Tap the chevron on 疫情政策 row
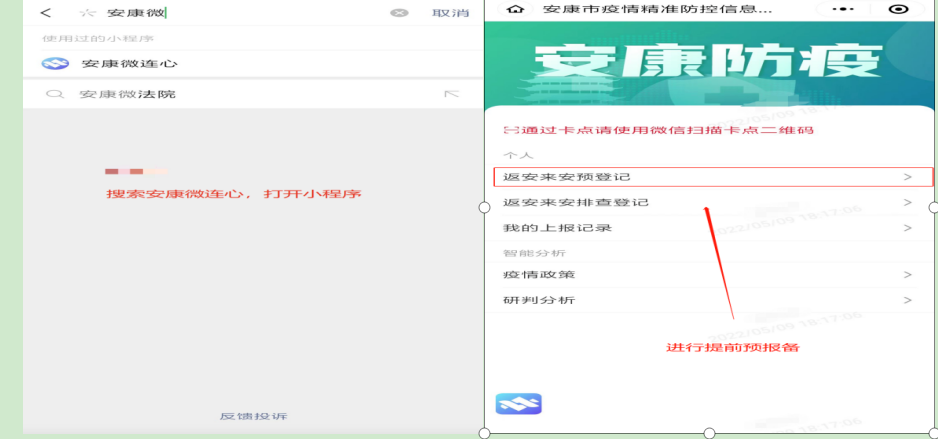Screen dimensions: 938x439 (x=907, y=275)
